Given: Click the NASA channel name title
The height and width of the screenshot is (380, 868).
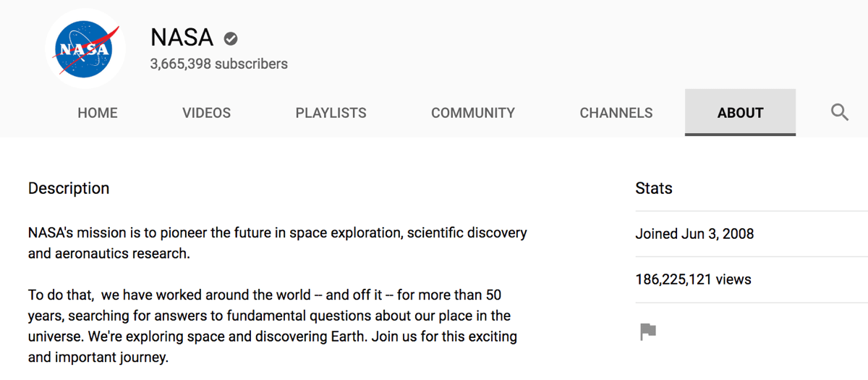Looking at the screenshot, I should (x=182, y=38).
